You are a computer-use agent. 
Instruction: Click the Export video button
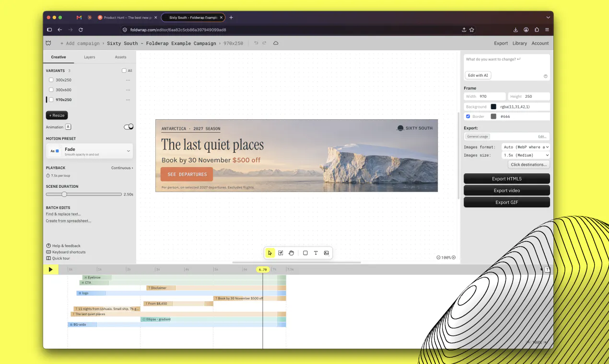507,191
